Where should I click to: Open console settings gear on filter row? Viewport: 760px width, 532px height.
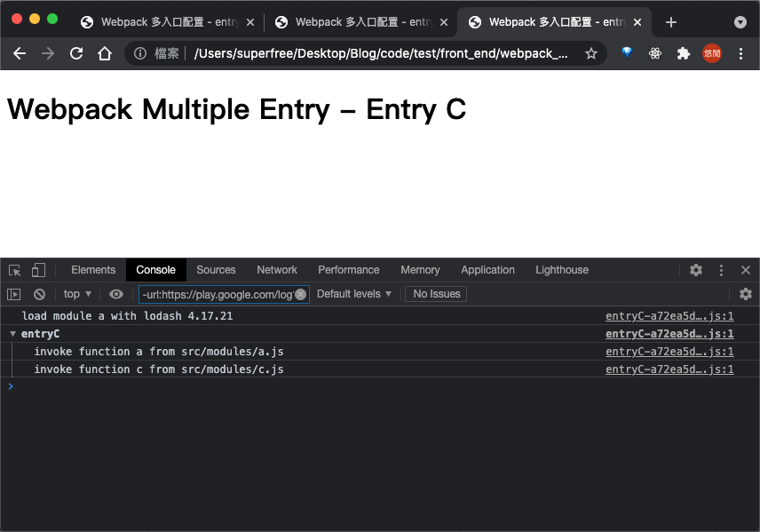click(x=746, y=293)
